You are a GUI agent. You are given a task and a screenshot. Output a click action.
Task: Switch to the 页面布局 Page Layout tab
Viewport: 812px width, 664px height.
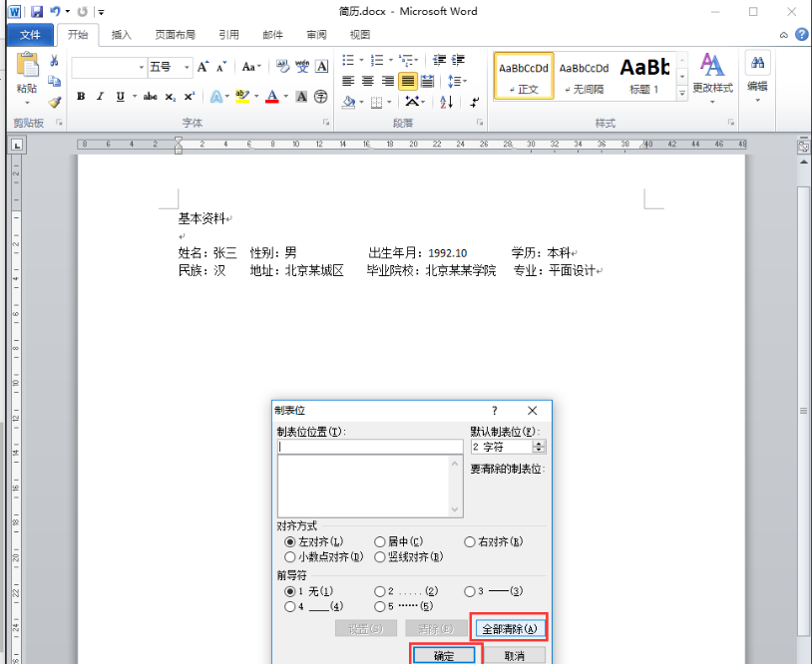[x=175, y=35]
